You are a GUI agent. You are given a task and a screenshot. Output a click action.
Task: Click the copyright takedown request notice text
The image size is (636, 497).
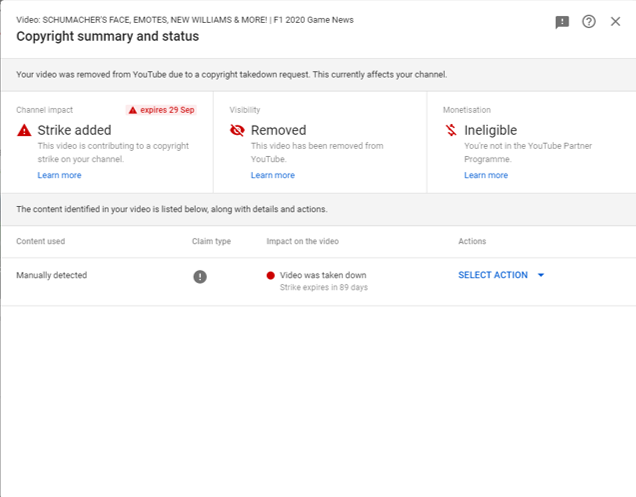pos(232,75)
